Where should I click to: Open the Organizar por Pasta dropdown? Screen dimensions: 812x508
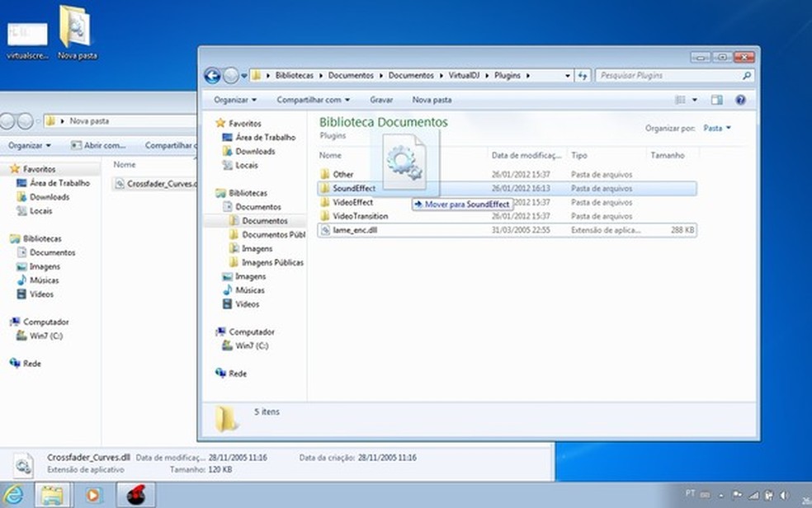[717, 128]
